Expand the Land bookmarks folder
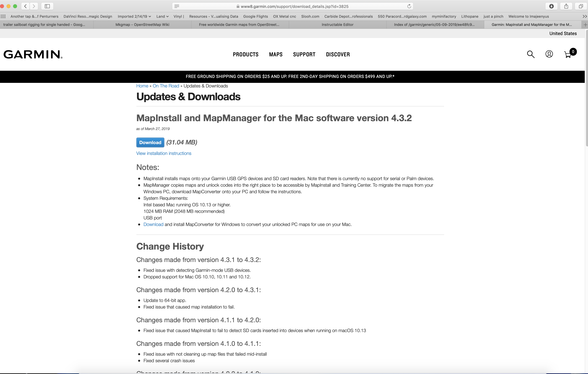This screenshot has height=374, width=588. [x=162, y=16]
